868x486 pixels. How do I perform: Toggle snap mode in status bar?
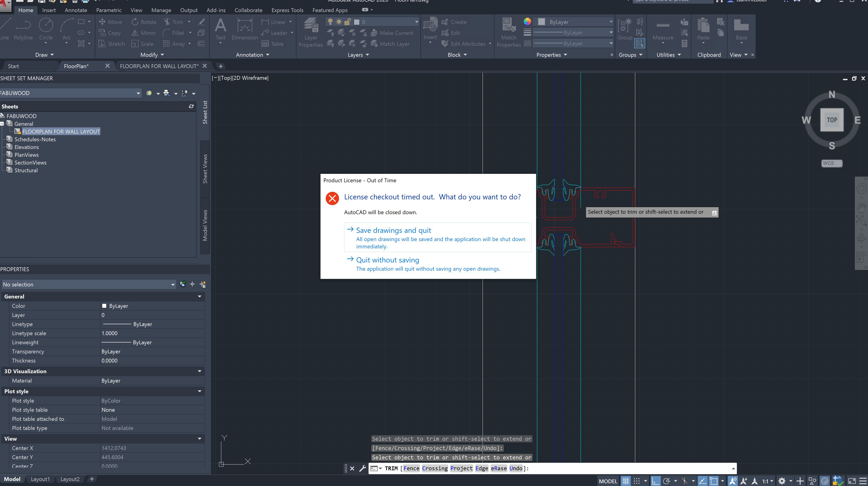point(636,481)
